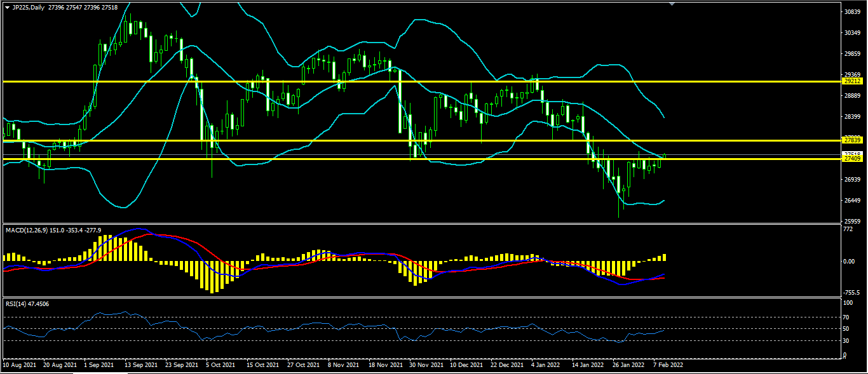
Task: Click the 70 level on RSI scale
Action: tap(846, 317)
